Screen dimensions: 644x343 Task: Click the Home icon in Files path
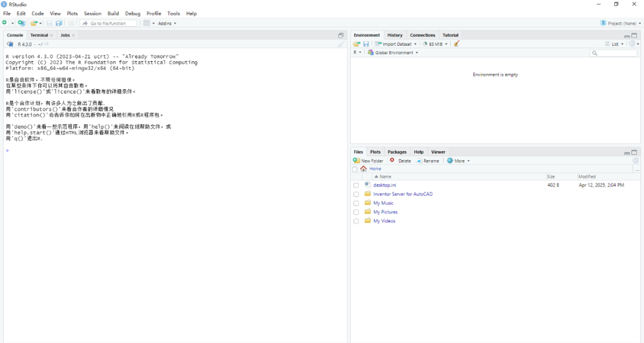coord(364,169)
